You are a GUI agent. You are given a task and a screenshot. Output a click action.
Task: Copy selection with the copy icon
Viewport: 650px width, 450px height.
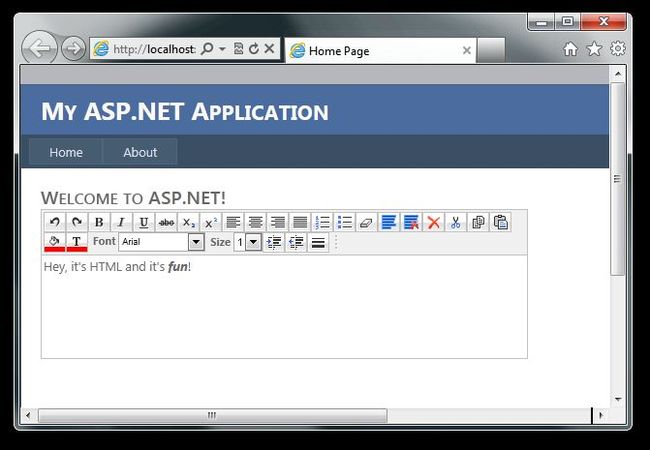[x=478, y=222]
